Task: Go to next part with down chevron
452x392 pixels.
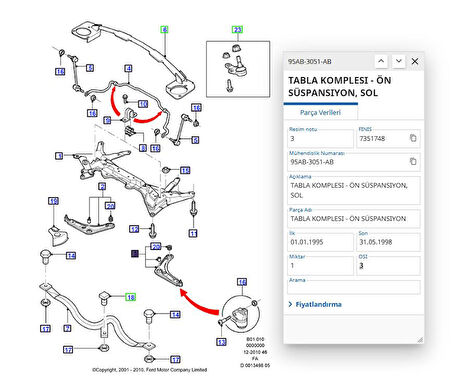Action: point(398,61)
